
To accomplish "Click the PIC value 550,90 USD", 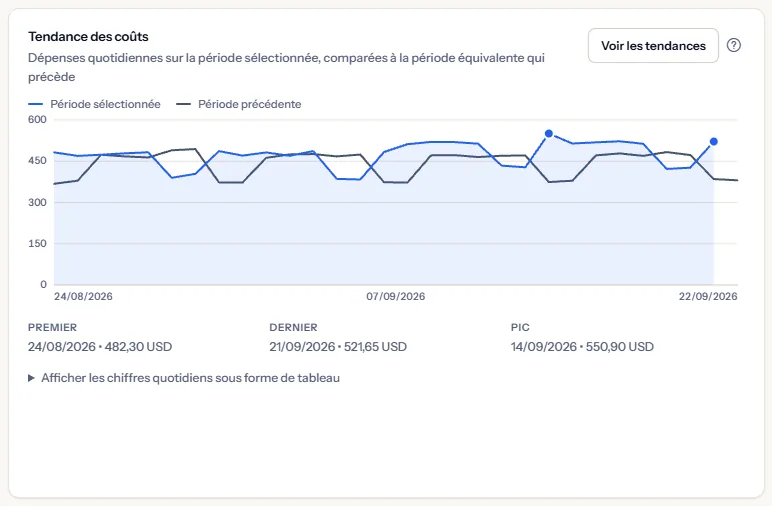I will (620, 347).
